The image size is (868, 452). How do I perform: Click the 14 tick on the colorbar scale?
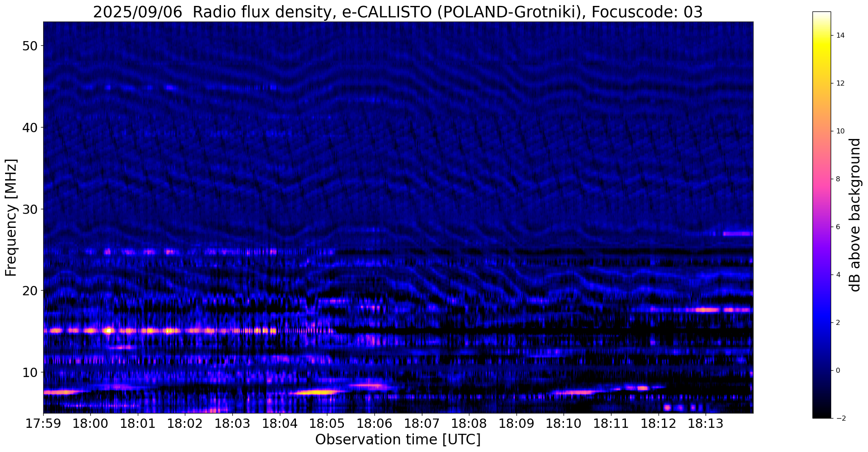coord(840,36)
